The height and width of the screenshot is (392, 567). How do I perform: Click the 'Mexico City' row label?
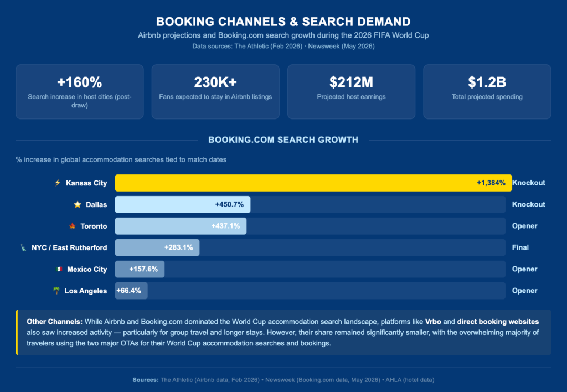(x=87, y=270)
